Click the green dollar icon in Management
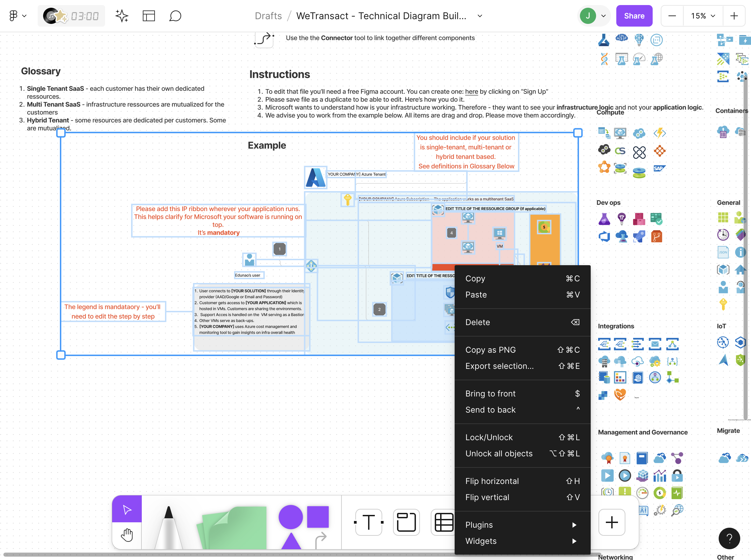The width and height of the screenshot is (751, 560). tap(659, 493)
